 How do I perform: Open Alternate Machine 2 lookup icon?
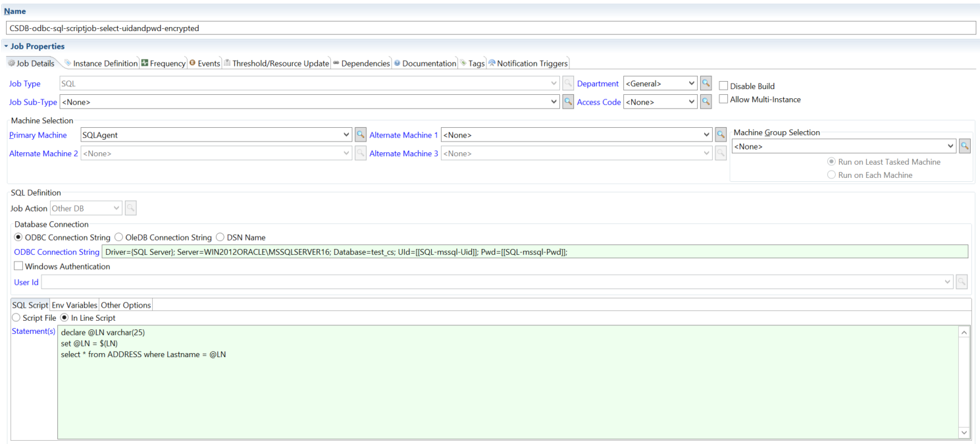pyautogui.click(x=360, y=153)
